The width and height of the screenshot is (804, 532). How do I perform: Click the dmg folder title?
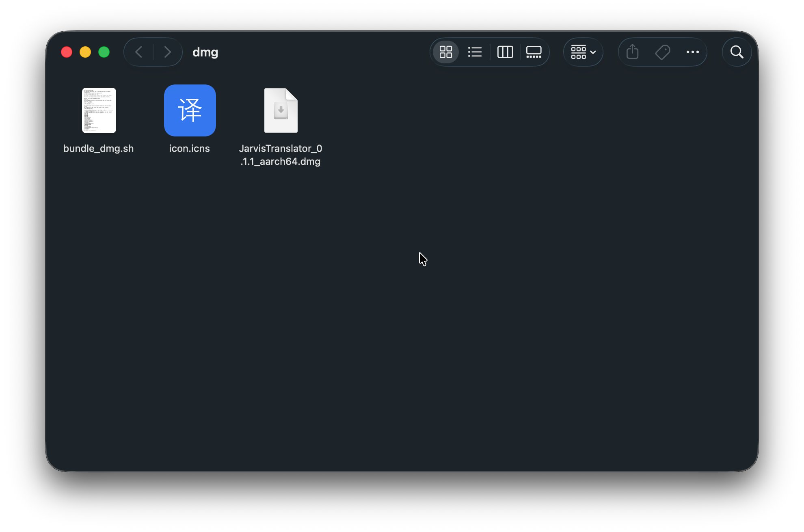point(205,52)
